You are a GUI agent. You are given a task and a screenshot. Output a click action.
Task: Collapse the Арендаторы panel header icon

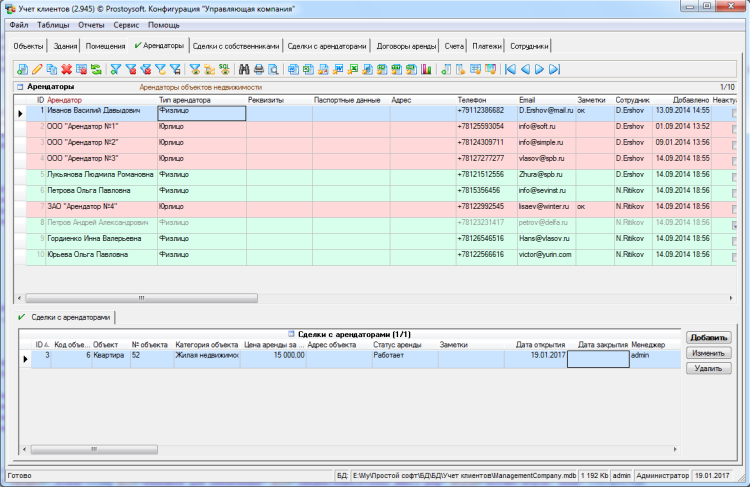click(x=19, y=88)
